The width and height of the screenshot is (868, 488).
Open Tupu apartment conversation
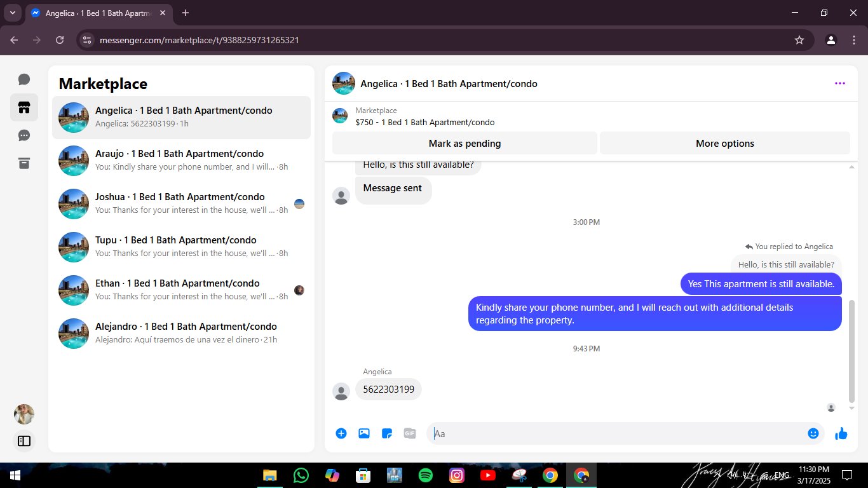(181, 247)
